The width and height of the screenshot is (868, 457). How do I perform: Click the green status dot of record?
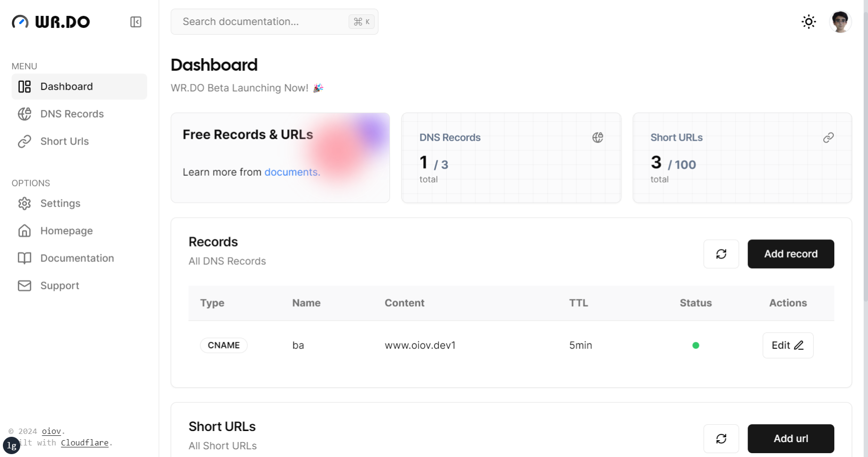pyautogui.click(x=695, y=345)
